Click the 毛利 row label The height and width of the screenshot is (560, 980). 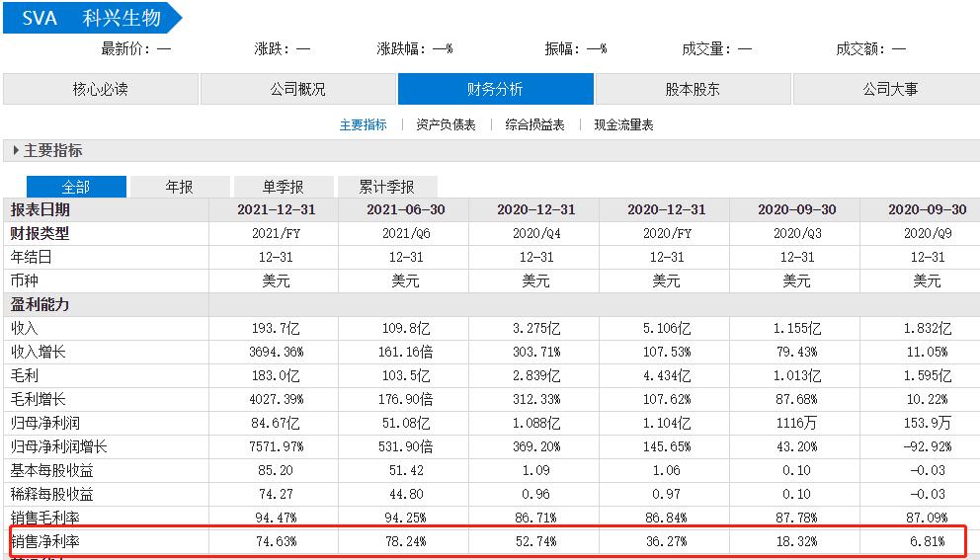tap(25, 375)
